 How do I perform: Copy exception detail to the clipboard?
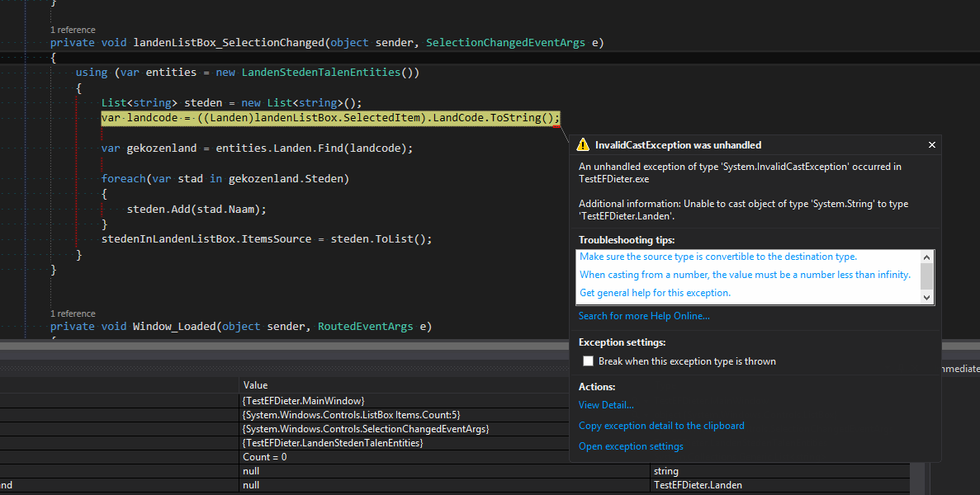(661, 426)
